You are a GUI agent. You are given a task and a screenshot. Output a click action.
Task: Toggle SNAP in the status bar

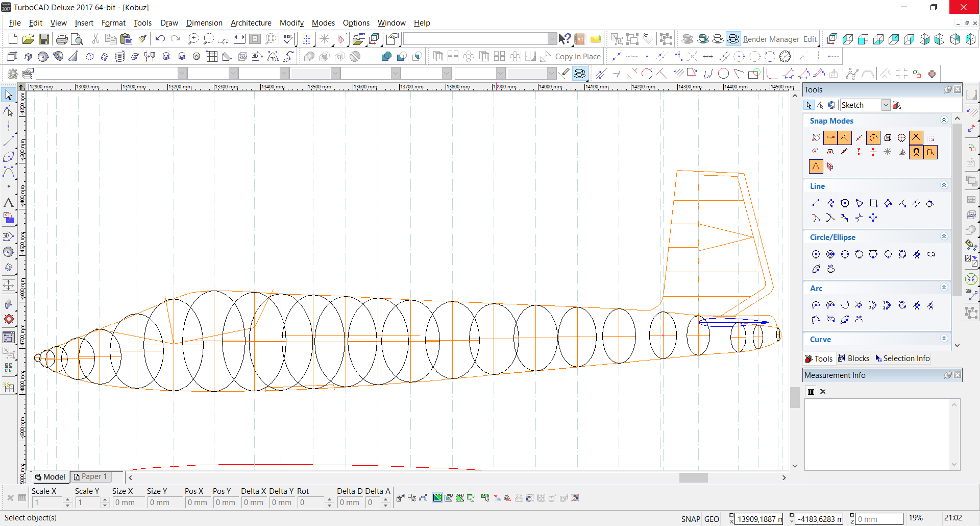(690, 519)
